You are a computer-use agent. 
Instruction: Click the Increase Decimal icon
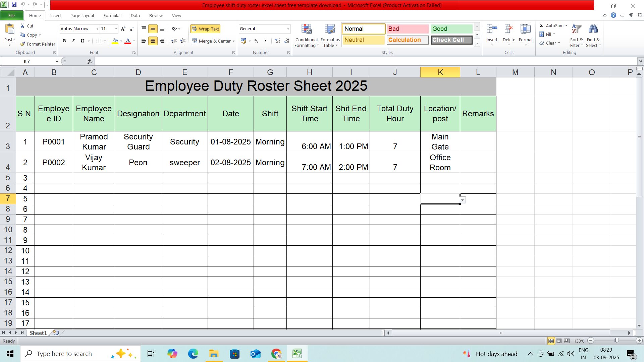(277, 41)
